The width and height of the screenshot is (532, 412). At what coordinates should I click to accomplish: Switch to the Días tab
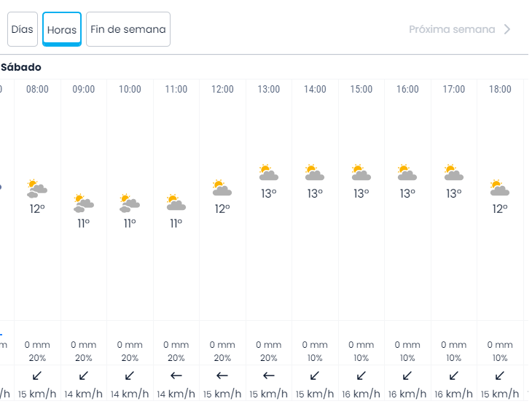tap(23, 29)
